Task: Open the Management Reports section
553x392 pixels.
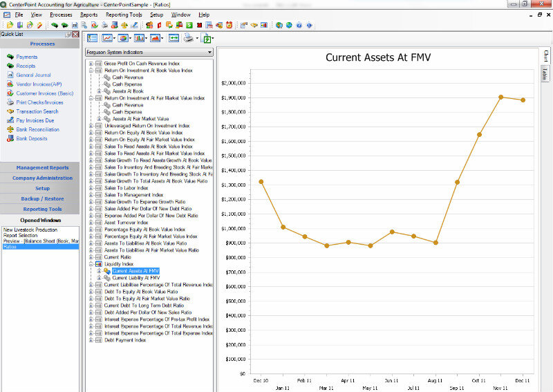Action: coord(42,167)
